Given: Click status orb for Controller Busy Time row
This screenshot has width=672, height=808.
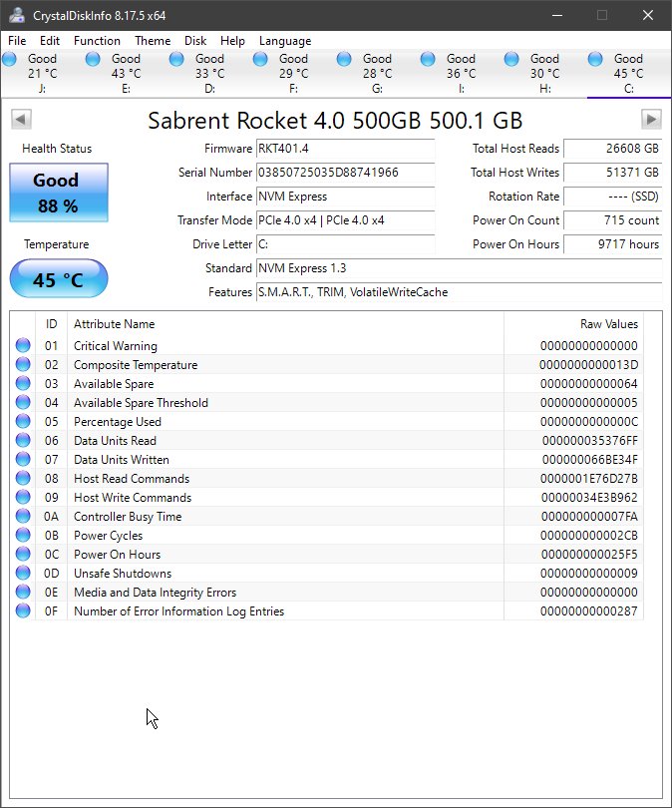Looking at the screenshot, I should tap(23, 516).
